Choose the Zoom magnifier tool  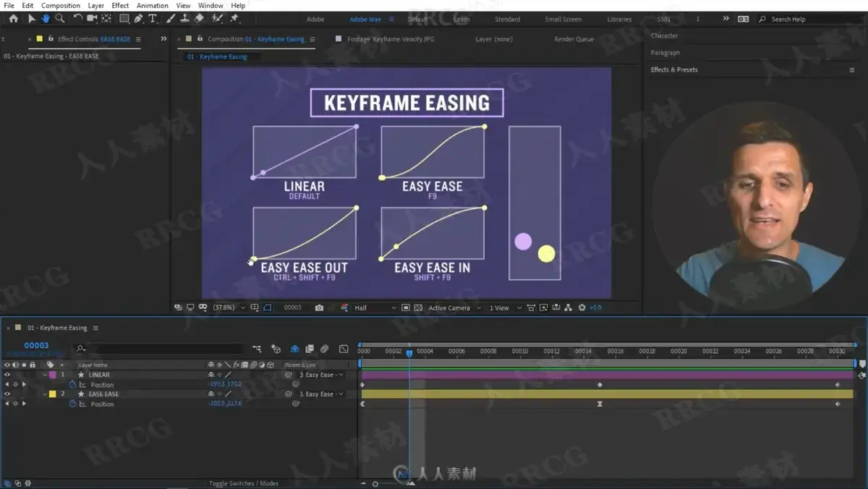60,19
